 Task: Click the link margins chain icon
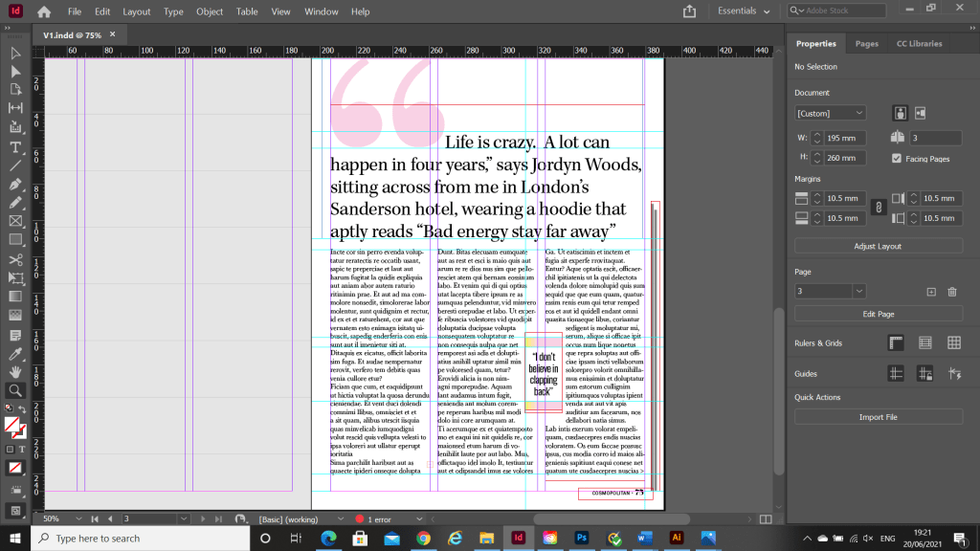coord(877,209)
